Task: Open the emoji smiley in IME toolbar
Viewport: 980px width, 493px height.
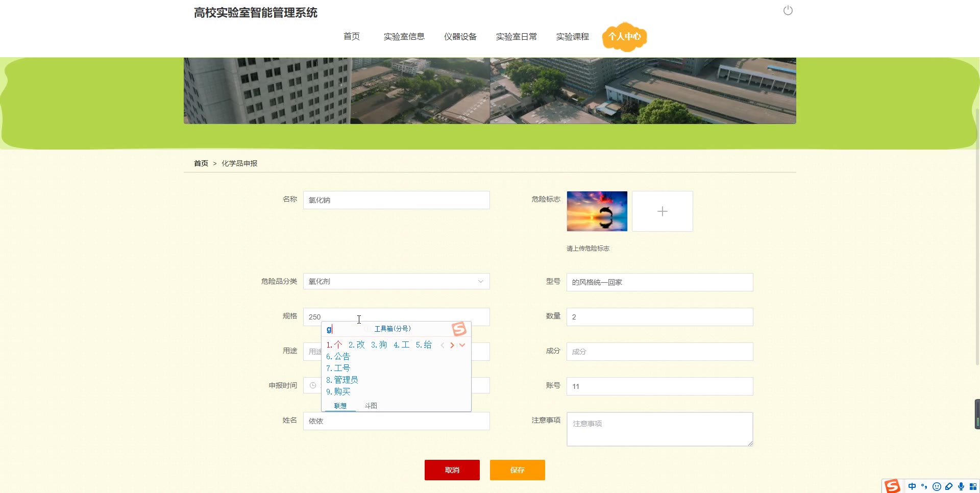Action: pyautogui.click(x=937, y=486)
